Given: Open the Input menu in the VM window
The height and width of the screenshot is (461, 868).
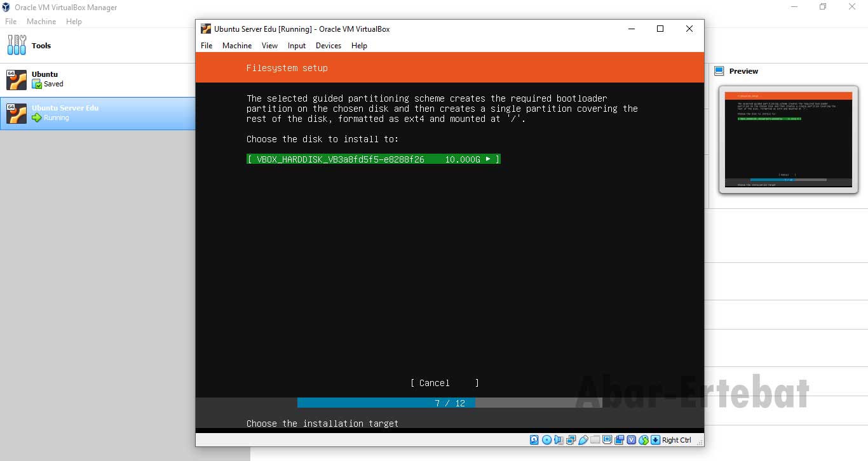Looking at the screenshot, I should coord(297,46).
